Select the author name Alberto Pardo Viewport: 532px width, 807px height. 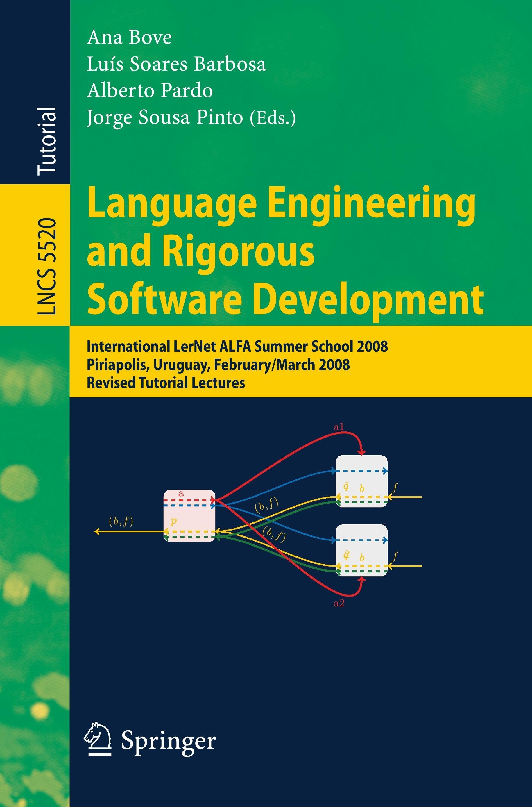(x=150, y=91)
